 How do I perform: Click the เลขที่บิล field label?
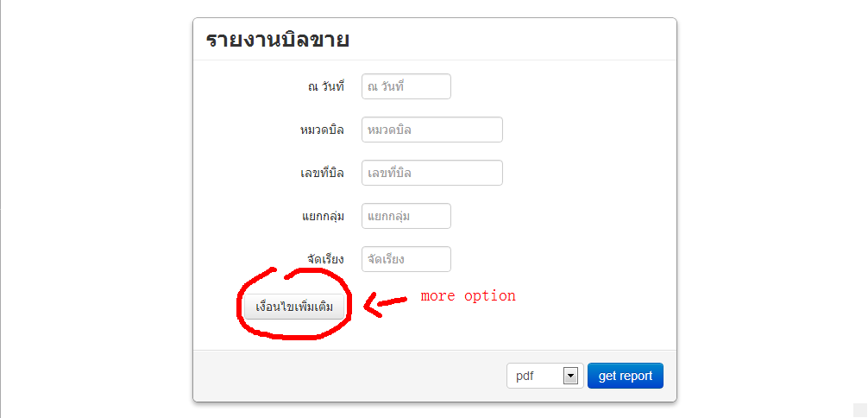(x=322, y=173)
